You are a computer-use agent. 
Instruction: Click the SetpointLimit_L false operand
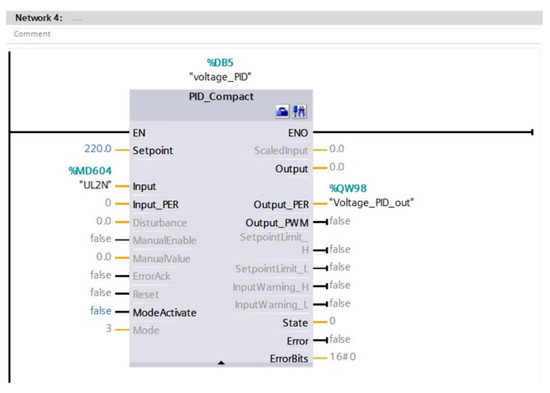pos(340,267)
